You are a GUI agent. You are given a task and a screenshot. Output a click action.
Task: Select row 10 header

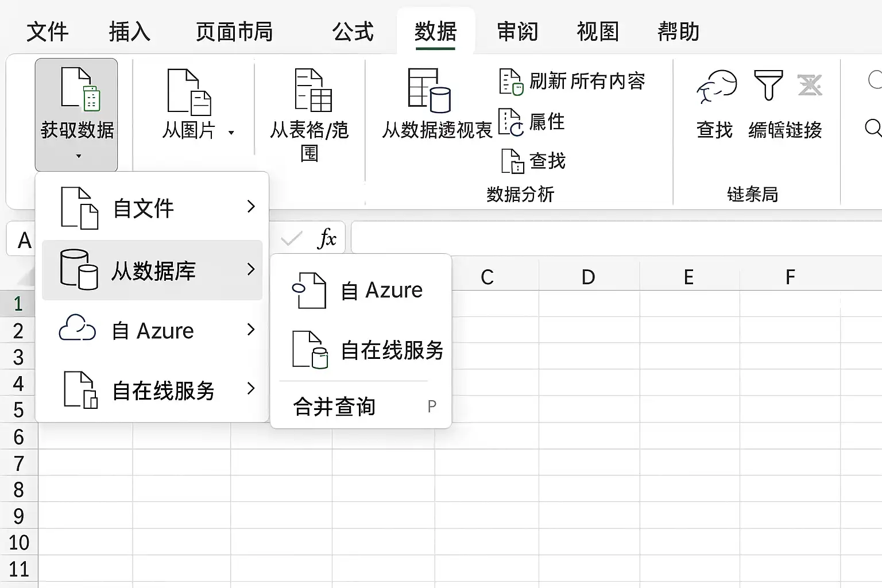click(18, 543)
